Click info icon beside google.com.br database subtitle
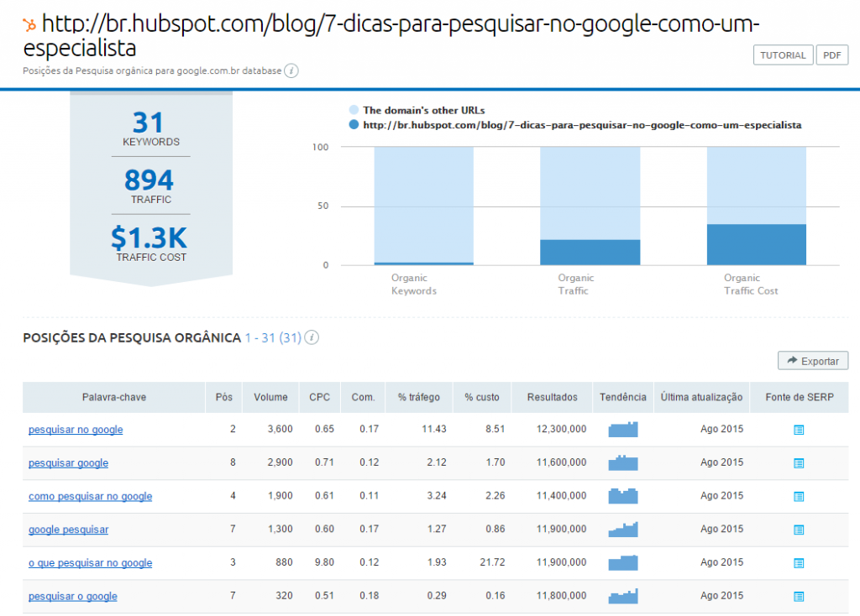 point(291,71)
